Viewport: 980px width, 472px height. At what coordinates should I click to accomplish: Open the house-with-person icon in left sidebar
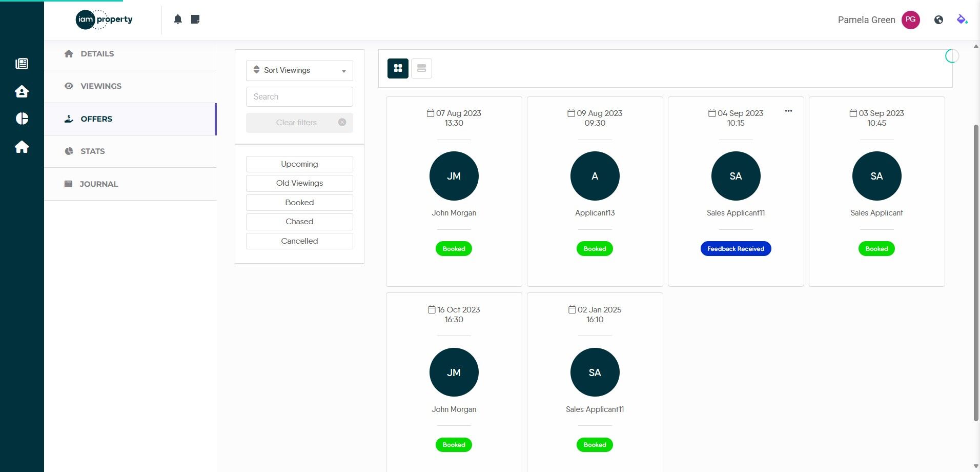click(22, 91)
